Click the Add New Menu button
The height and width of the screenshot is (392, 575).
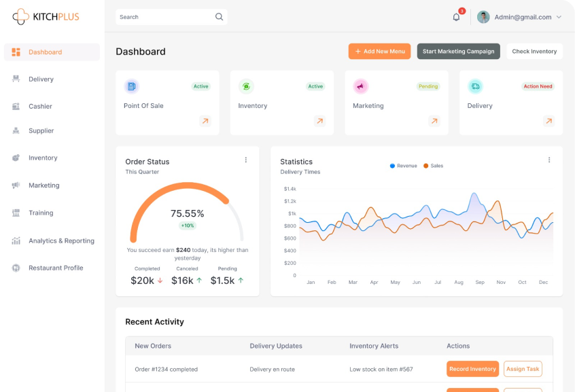coord(379,52)
